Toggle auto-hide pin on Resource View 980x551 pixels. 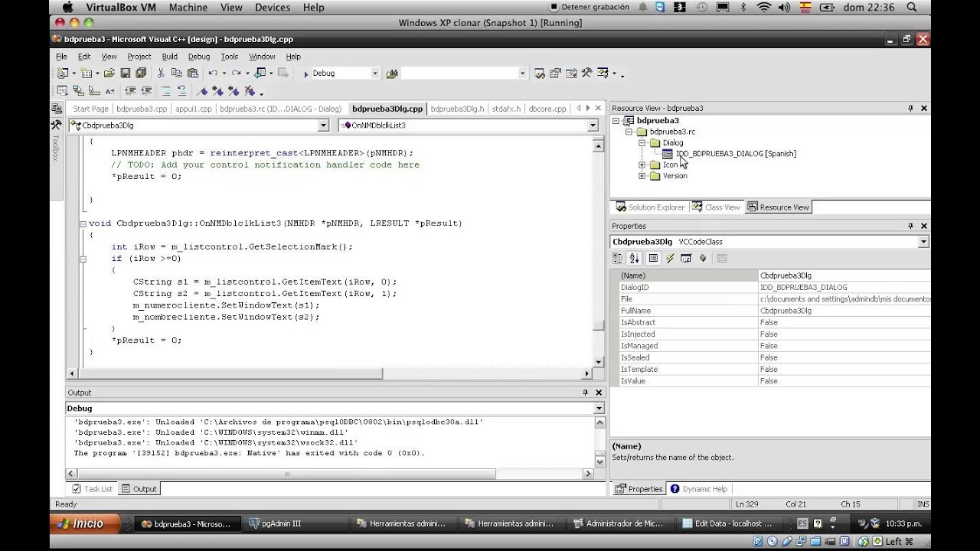pos(910,109)
